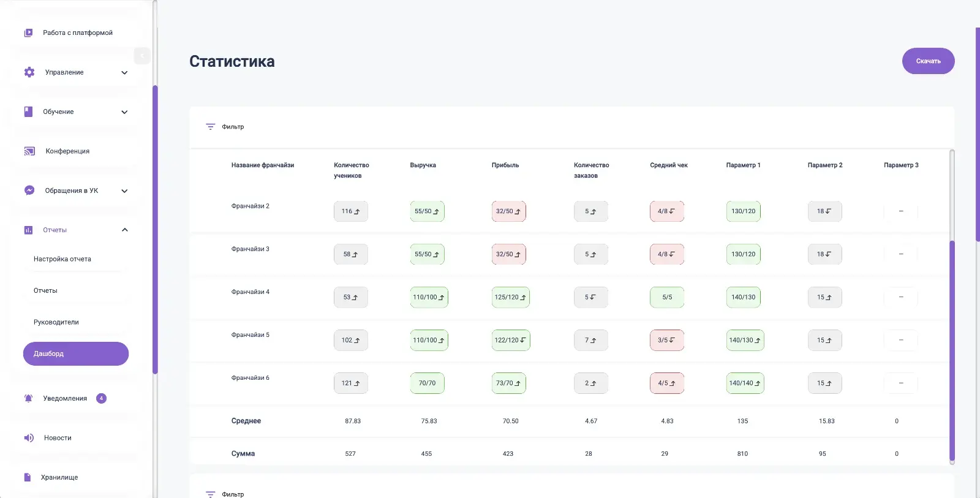Click the Конференция cast icon

click(x=29, y=151)
